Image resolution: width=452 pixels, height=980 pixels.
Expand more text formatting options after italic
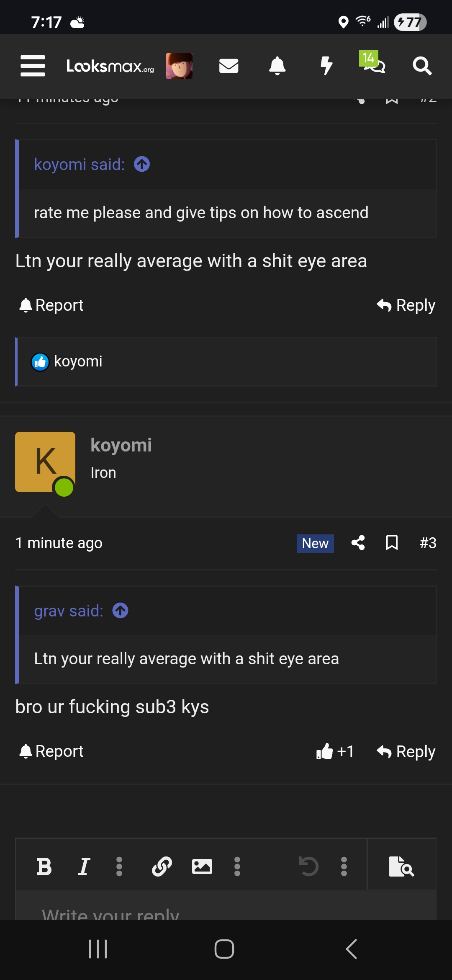[x=119, y=867]
